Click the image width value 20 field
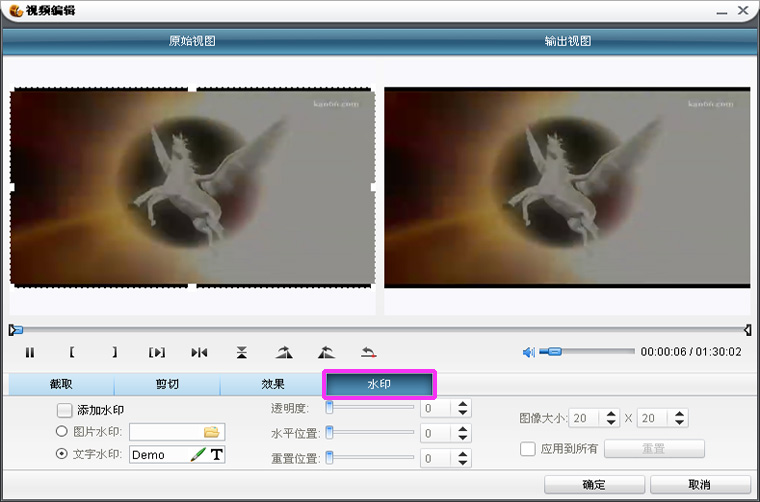 (586, 418)
